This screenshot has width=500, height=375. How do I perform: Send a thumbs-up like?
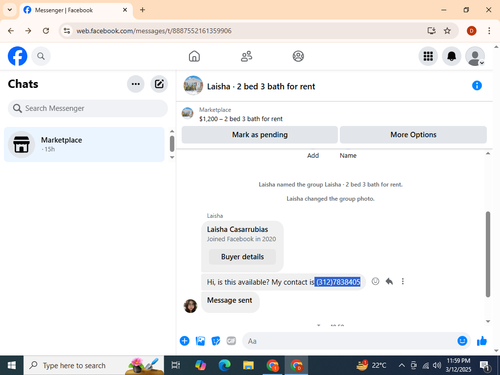tap(482, 341)
